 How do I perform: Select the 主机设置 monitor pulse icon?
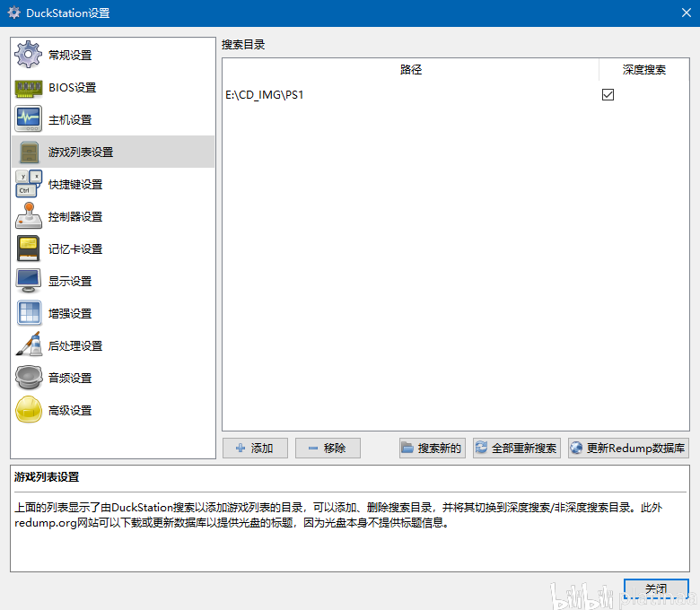coord(28,119)
